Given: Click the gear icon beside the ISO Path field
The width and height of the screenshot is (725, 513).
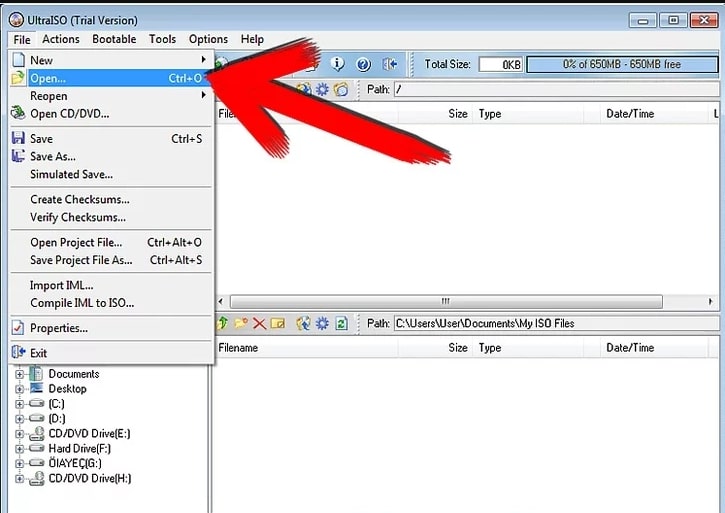Looking at the screenshot, I should 322,89.
